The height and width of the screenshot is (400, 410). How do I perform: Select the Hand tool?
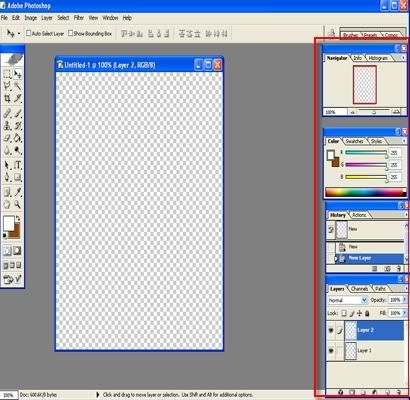[7, 204]
